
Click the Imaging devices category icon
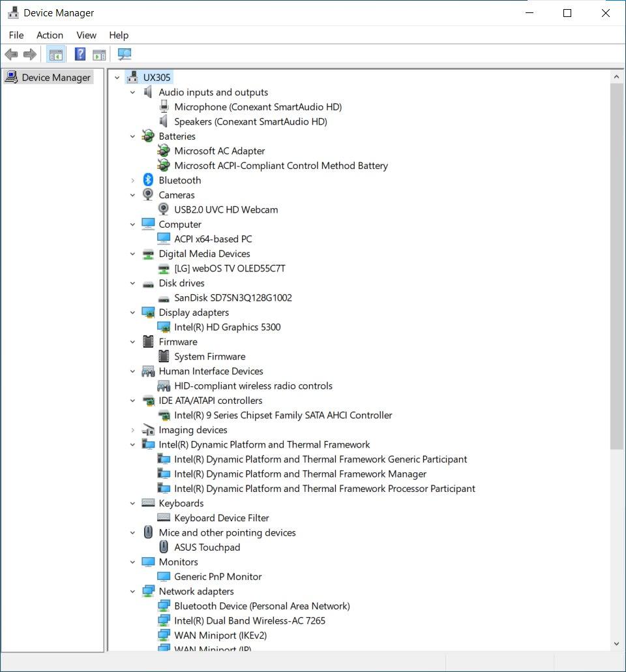148,429
